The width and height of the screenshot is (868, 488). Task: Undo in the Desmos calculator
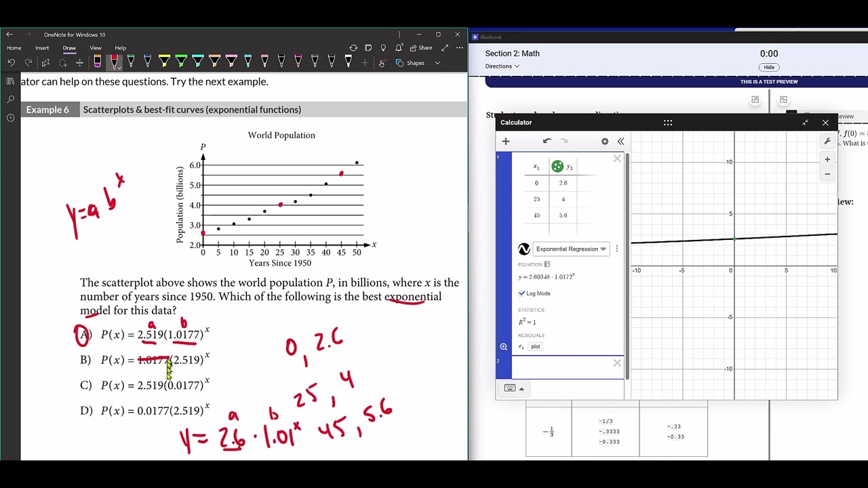pos(547,141)
